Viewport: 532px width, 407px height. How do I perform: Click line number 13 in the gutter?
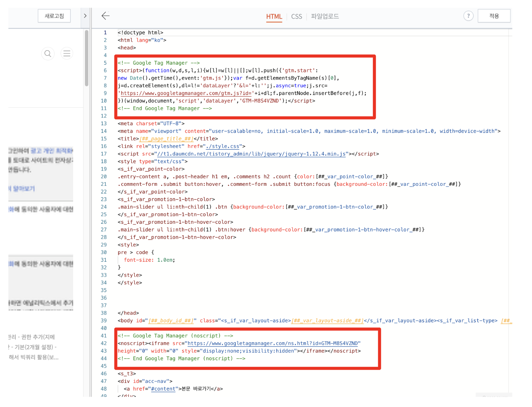pos(104,124)
